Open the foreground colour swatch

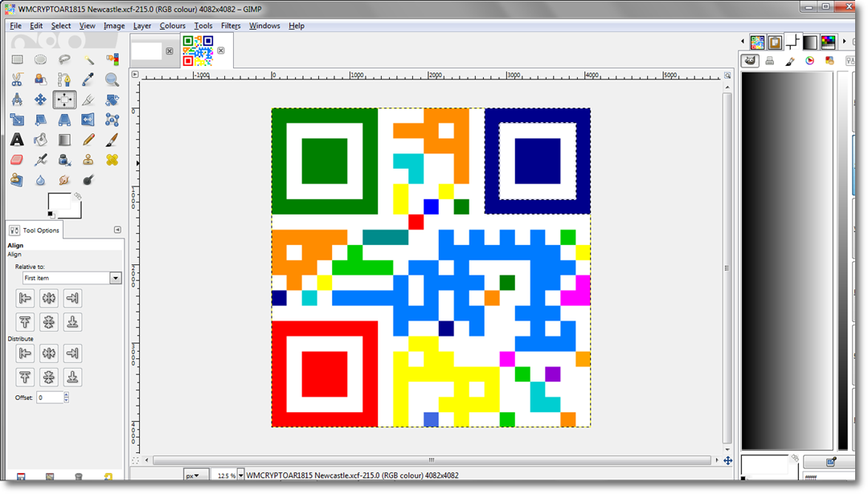[59, 202]
